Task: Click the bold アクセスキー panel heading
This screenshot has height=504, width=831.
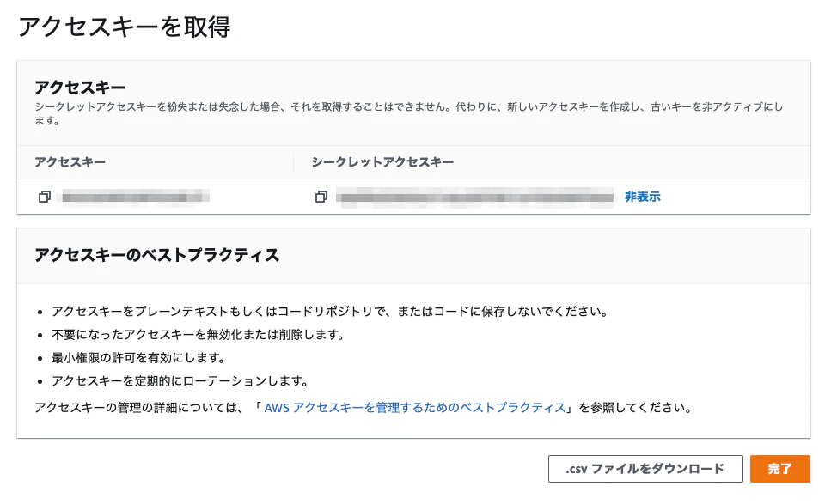Action: [x=80, y=88]
